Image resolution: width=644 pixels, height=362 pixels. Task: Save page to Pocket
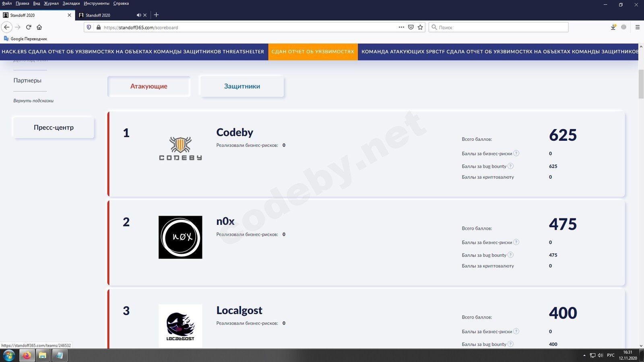click(411, 27)
